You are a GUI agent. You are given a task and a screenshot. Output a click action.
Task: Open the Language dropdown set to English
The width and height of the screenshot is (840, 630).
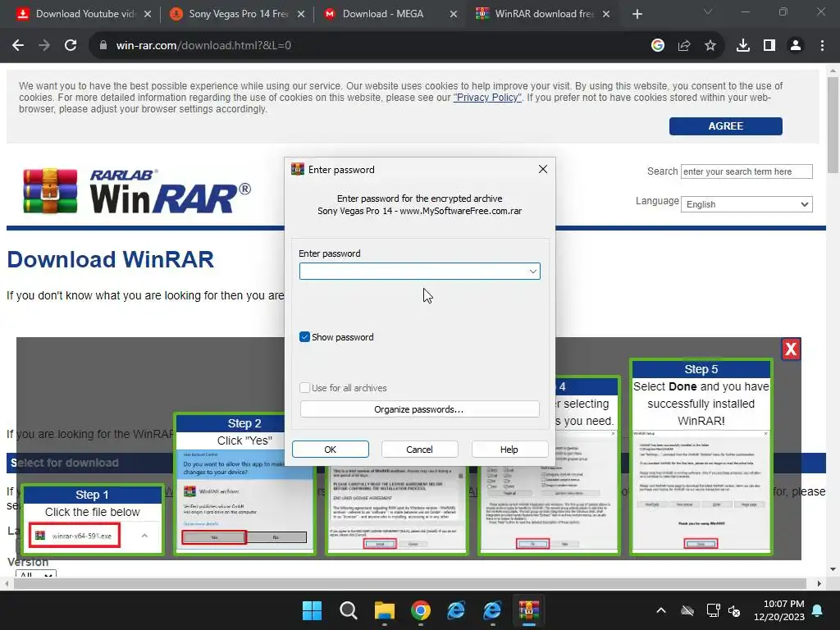point(746,204)
